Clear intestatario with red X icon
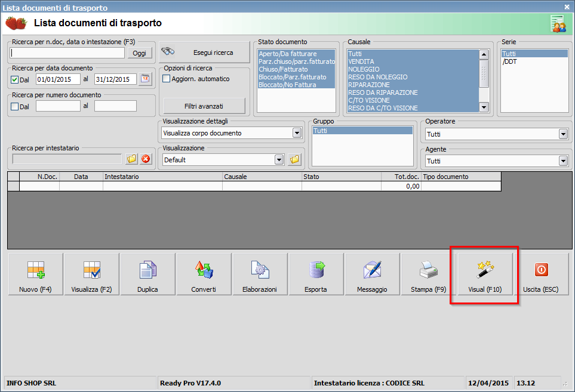575x392 pixels. pos(146,159)
